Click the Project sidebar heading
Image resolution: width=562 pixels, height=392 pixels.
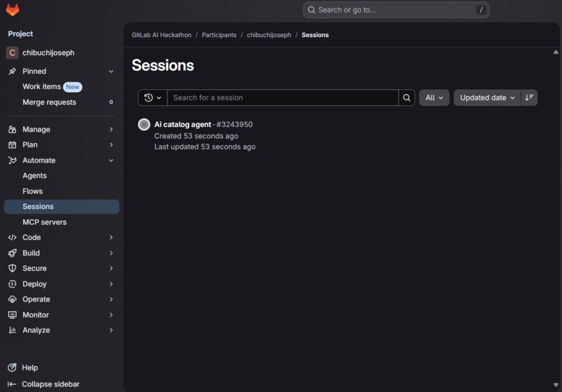pos(20,33)
